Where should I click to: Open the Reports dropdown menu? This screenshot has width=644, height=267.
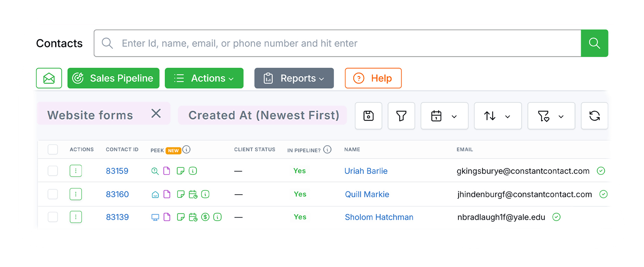[294, 78]
